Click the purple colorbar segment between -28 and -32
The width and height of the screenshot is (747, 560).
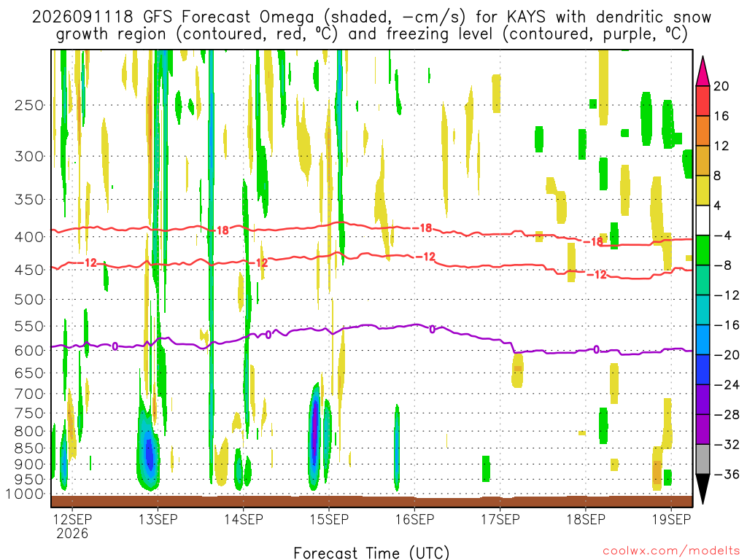703,429
